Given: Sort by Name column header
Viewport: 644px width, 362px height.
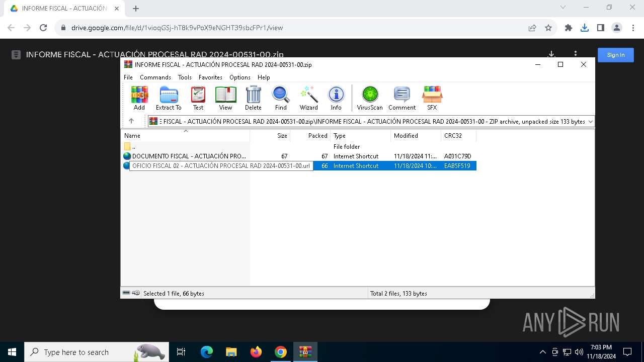Looking at the screenshot, I should (x=185, y=136).
